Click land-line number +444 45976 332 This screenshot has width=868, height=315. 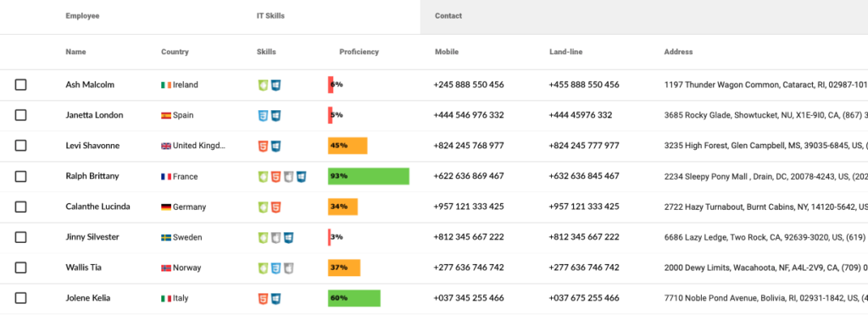click(x=581, y=115)
